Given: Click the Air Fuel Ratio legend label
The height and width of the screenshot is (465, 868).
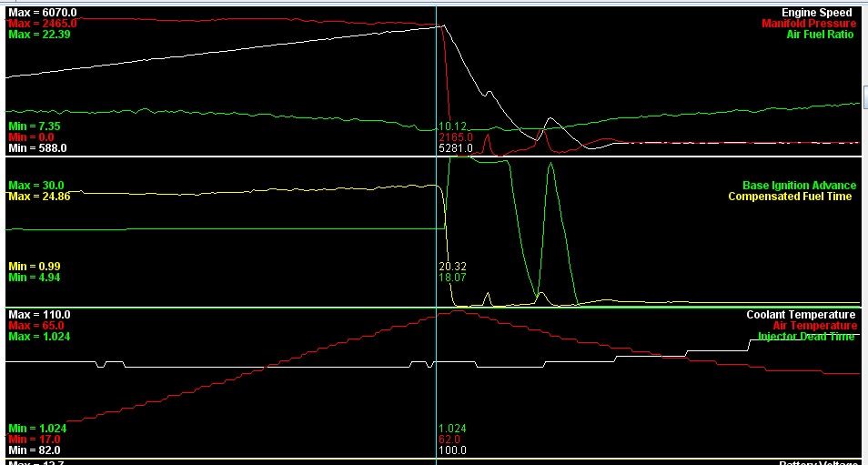Looking at the screenshot, I should point(821,35).
